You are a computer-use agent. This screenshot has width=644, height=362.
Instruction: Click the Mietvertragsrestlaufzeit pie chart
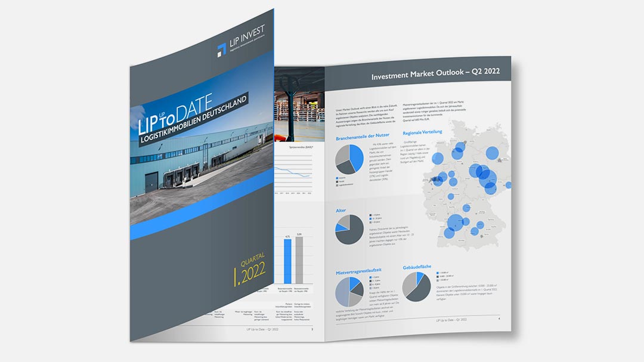[349, 292]
